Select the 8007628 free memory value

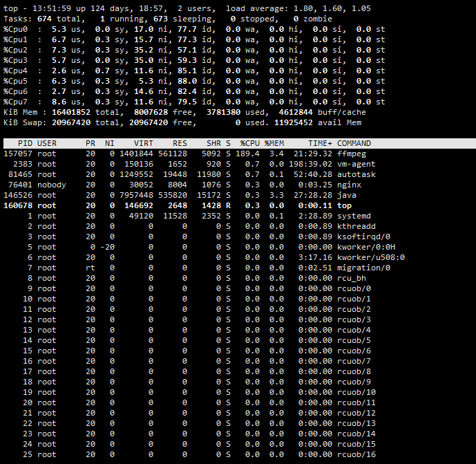151,112
